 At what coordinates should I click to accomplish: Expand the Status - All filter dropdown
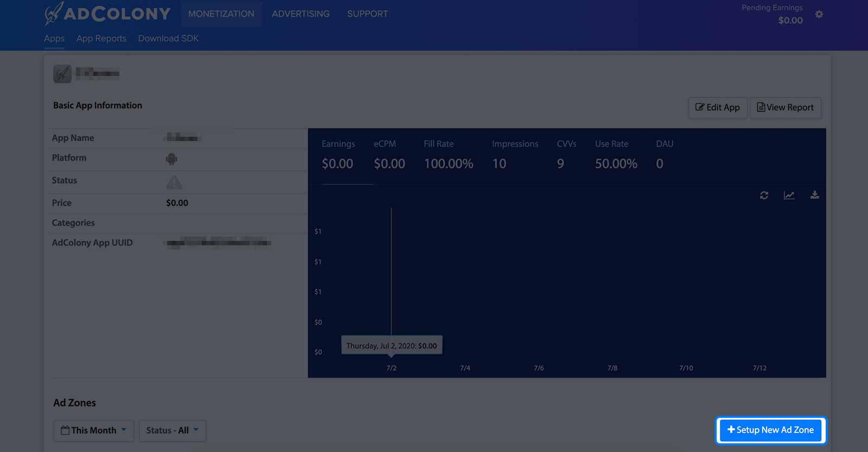tap(173, 431)
